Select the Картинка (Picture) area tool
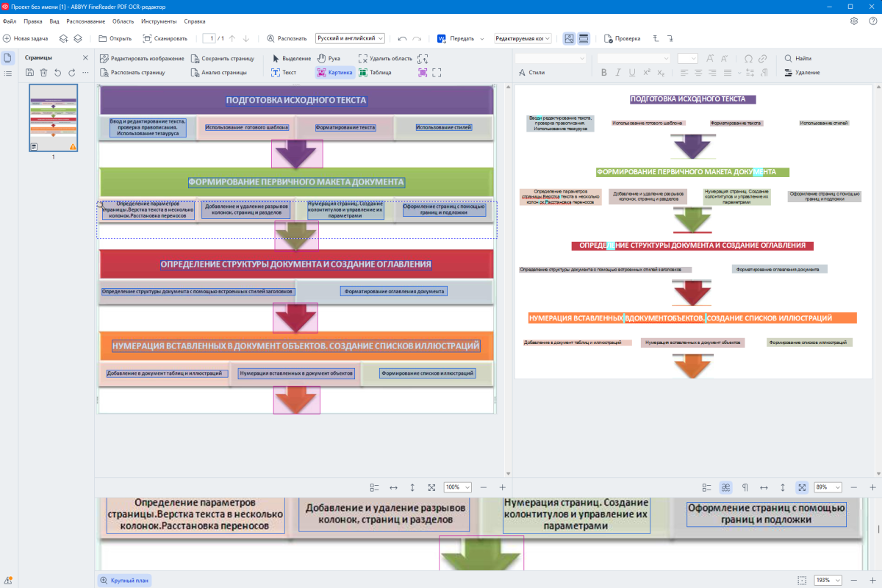The image size is (882, 588). tap(335, 73)
